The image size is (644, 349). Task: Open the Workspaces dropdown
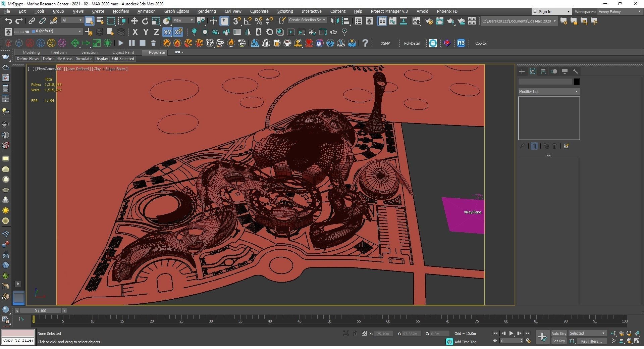(x=619, y=12)
